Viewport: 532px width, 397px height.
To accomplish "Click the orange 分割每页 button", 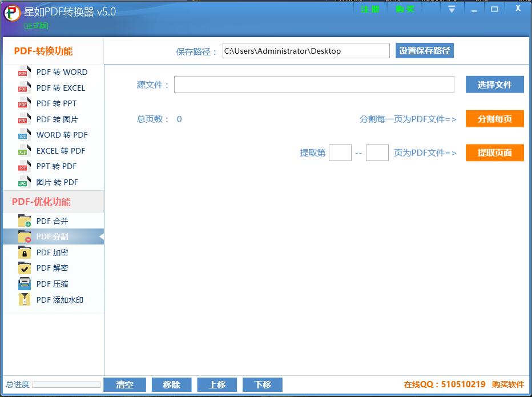I will 495,118.
